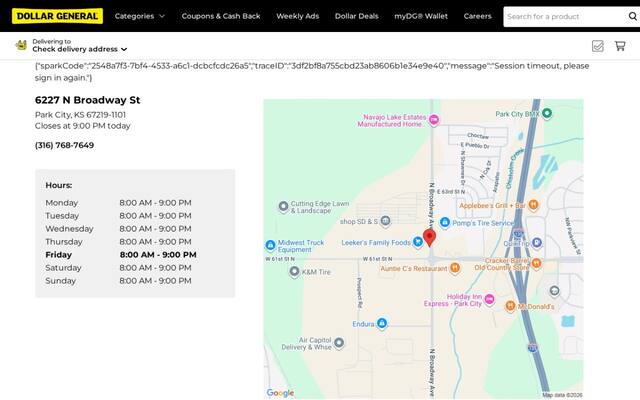Viewport: 640px width, 400px height.
Task: Click the Dollar General logo
Action: [57, 16]
